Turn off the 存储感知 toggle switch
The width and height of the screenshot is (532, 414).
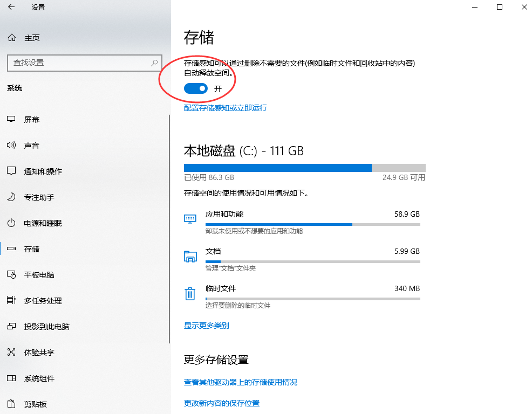[196, 88]
